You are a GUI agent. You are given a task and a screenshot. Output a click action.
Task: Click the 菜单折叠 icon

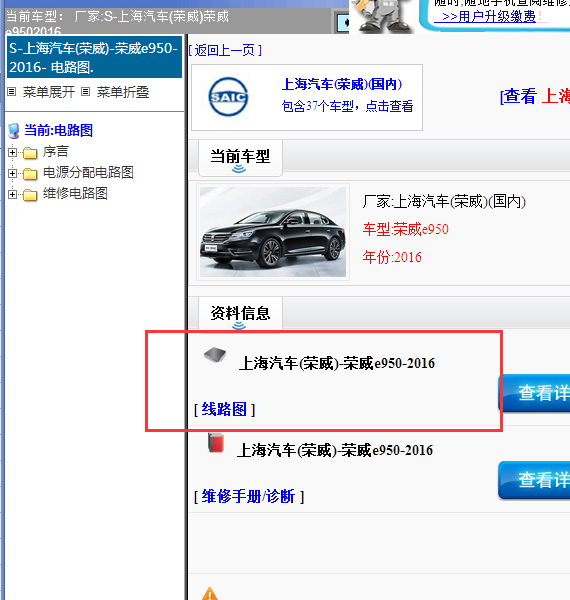pos(86,92)
